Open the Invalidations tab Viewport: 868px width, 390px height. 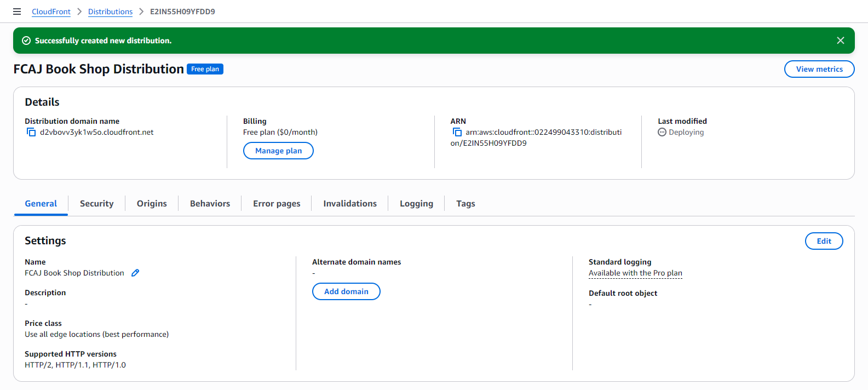[x=350, y=204]
